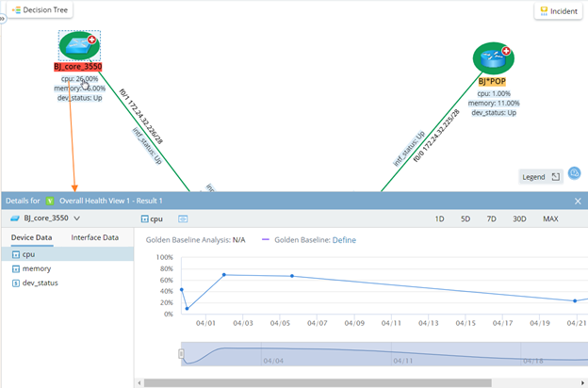Click the chart data point near 04/02 peak
This screenshot has height=388, width=588.
coord(224,275)
